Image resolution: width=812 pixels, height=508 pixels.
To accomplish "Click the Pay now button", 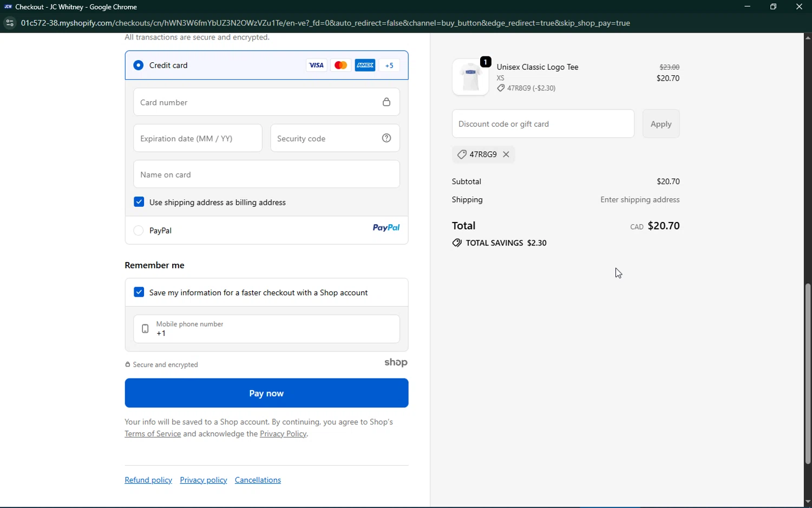I will point(266,393).
